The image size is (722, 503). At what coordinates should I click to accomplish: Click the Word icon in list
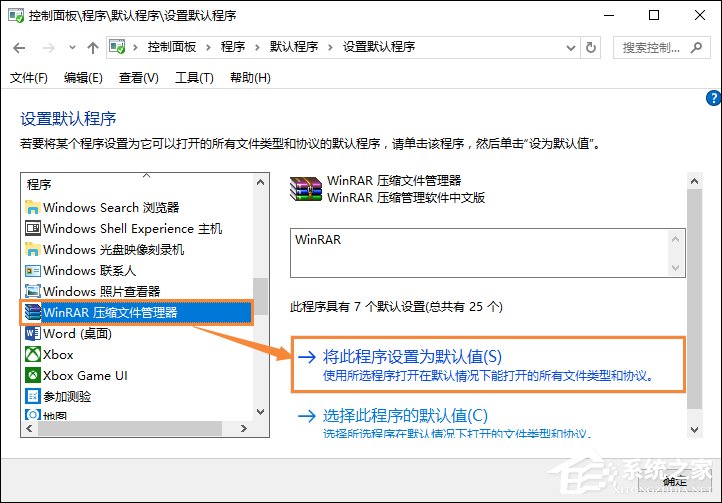click(x=32, y=333)
